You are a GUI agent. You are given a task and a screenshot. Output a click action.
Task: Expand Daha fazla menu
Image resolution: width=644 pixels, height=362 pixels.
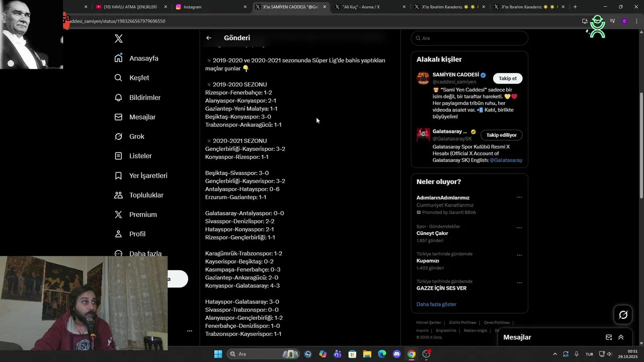[x=138, y=253]
